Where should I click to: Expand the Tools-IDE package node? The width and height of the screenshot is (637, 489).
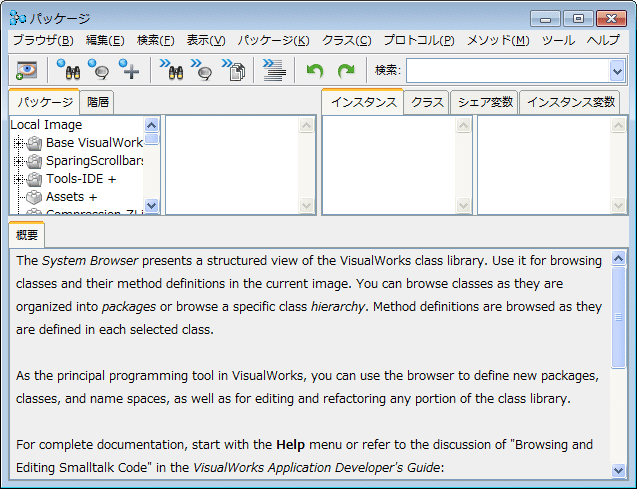(x=18, y=179)
